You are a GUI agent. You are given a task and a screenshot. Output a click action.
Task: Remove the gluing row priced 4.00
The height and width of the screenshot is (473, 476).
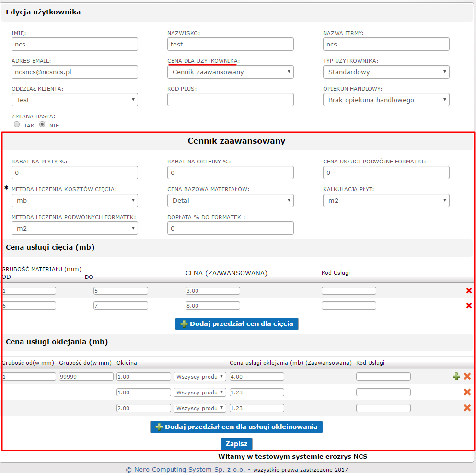467,377
